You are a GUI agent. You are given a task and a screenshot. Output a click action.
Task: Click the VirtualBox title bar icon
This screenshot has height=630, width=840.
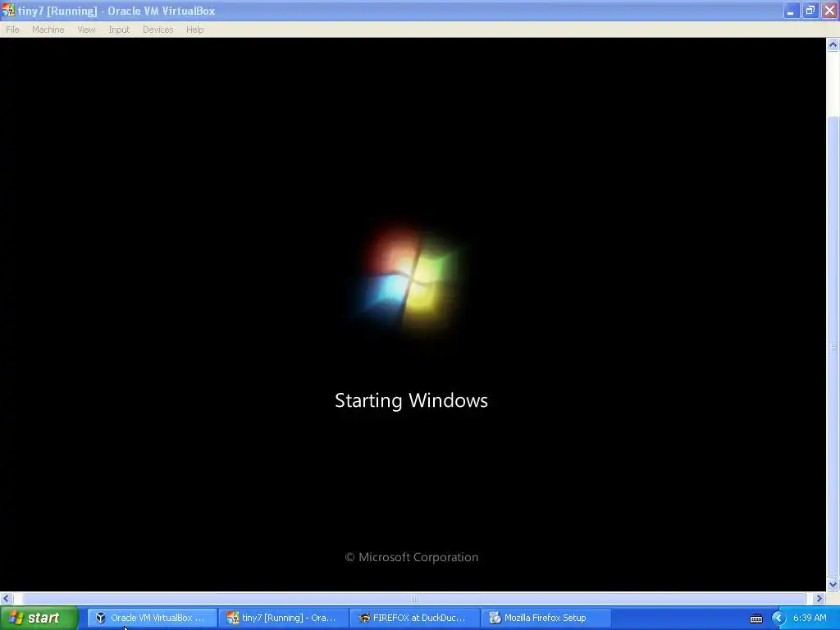8,10
